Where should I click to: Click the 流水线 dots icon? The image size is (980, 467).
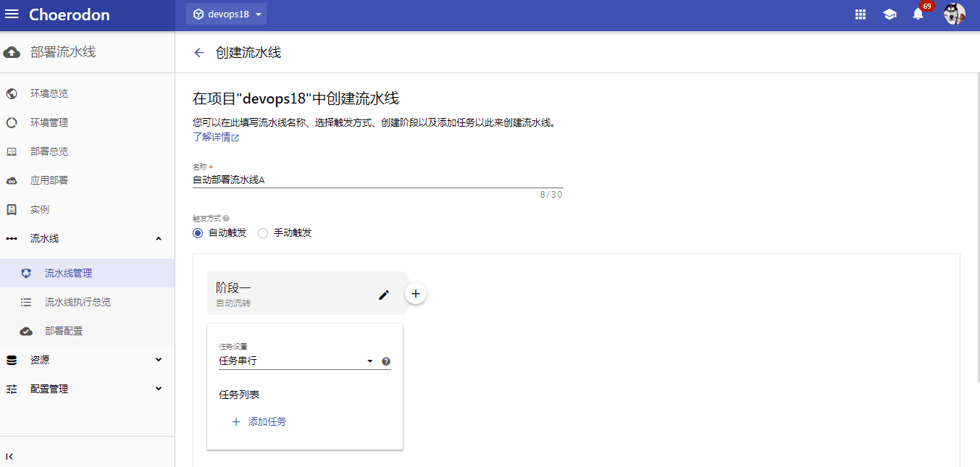pos(12,238)
